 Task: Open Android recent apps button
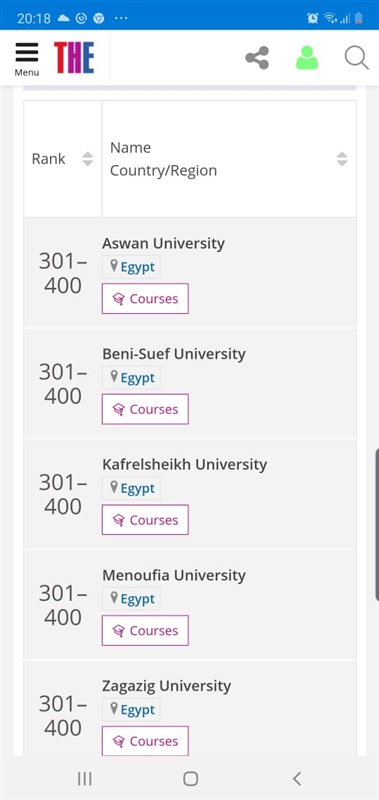point(84,779)
